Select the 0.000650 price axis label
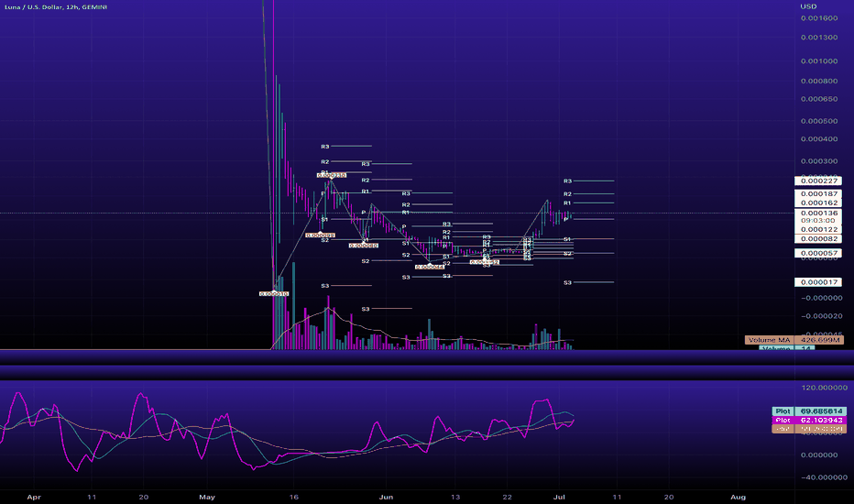Viewport: 854px width, 504px height. pos(819,99)
